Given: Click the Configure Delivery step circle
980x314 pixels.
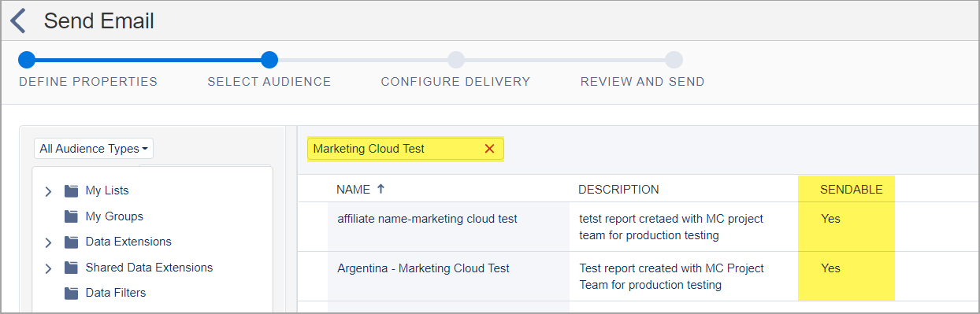Looking at the screenshot, I should click(x=456, y=60).
